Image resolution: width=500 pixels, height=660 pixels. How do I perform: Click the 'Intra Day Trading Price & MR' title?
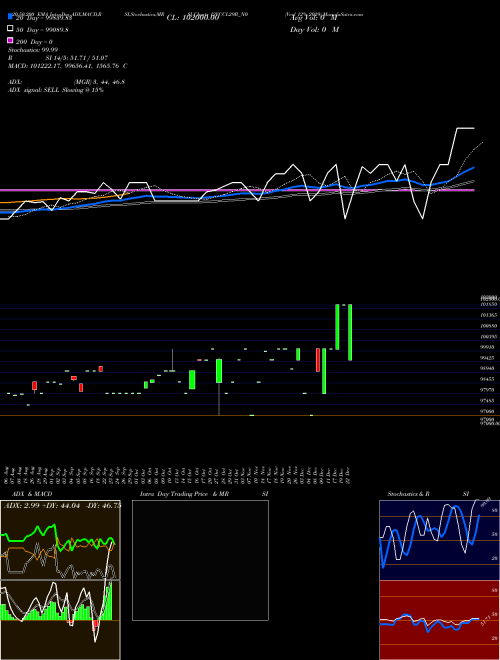coord(184,494)
